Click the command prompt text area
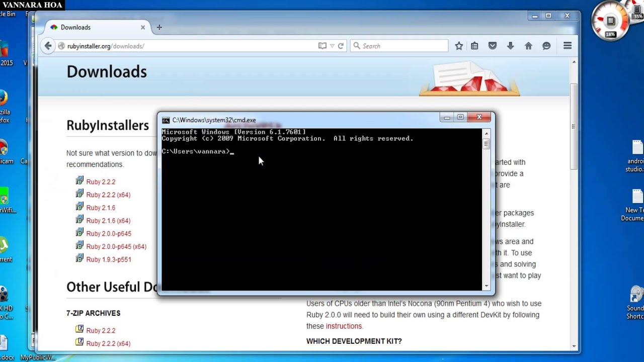Viewport: 644px width, 362px height. pyautogui.click(x=321, y=210)
